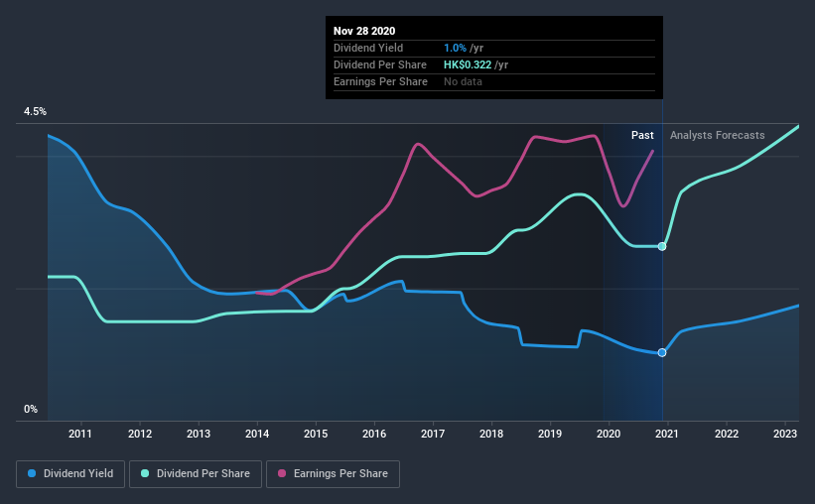This screenshot has height=504, width=815.
Task: Click the teal Dividend Per Share legend dot
Action: pyautogui.click(x=145, y=473)
